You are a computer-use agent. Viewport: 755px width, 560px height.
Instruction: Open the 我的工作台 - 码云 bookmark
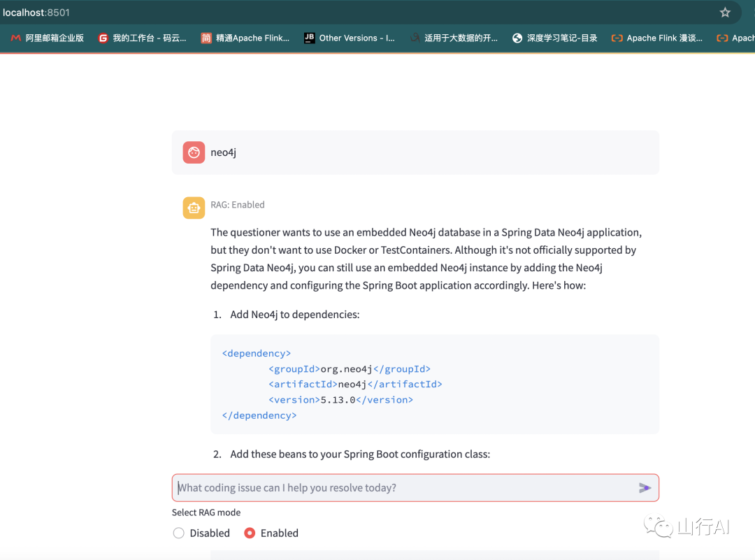(x=142, y=38)
